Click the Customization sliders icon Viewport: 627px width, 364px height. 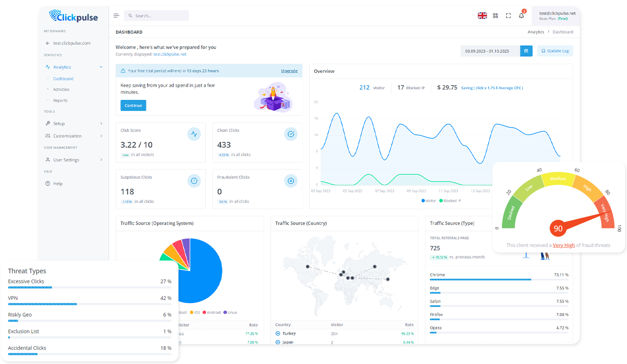(48, 136)
